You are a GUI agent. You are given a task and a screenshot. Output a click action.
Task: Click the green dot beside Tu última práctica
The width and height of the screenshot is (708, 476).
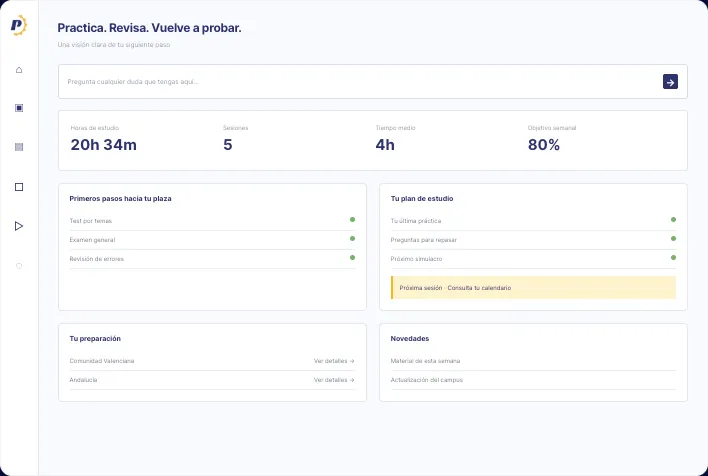(x=673, y=219)
